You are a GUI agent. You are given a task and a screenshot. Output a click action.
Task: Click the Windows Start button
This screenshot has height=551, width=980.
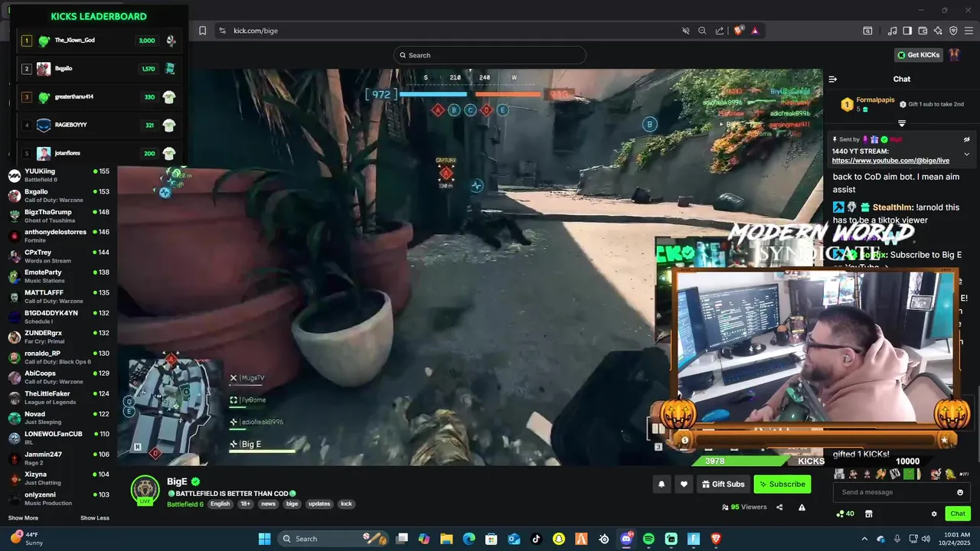tap(264, 539)
